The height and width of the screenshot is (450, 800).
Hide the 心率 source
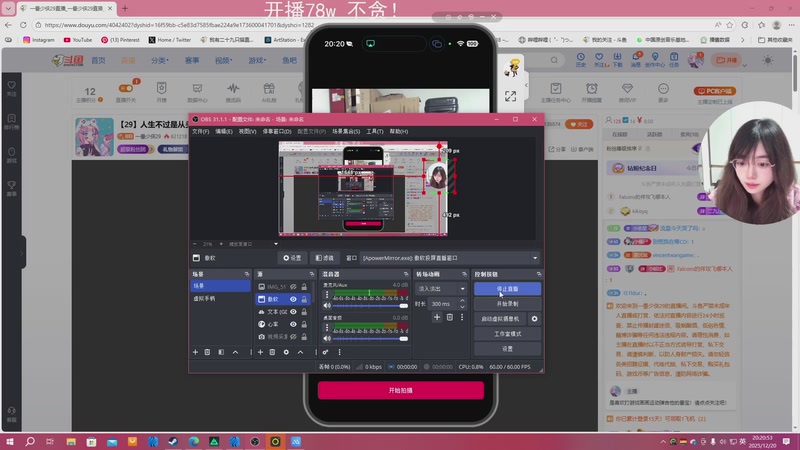pyautogui.click(x=293, y=324)
